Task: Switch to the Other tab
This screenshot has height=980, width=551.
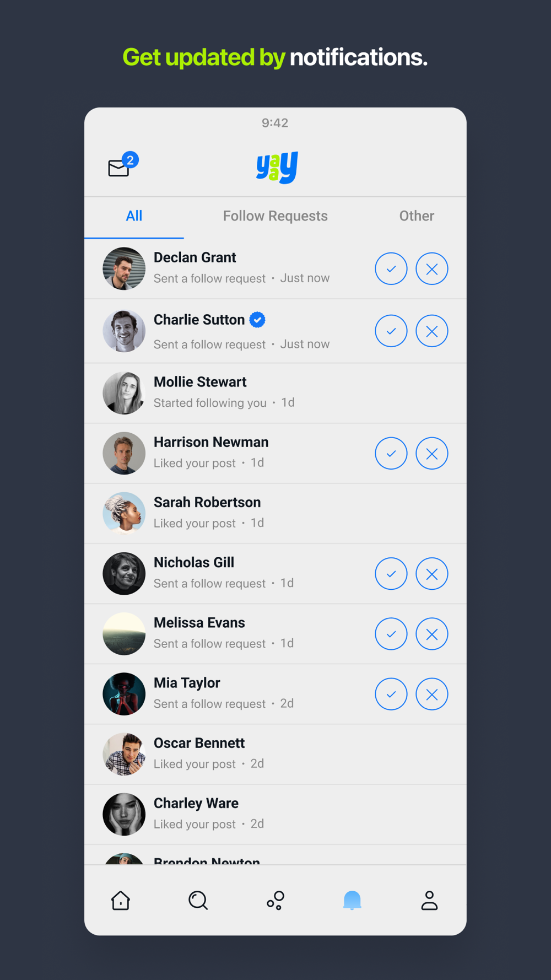Action: 417,216
